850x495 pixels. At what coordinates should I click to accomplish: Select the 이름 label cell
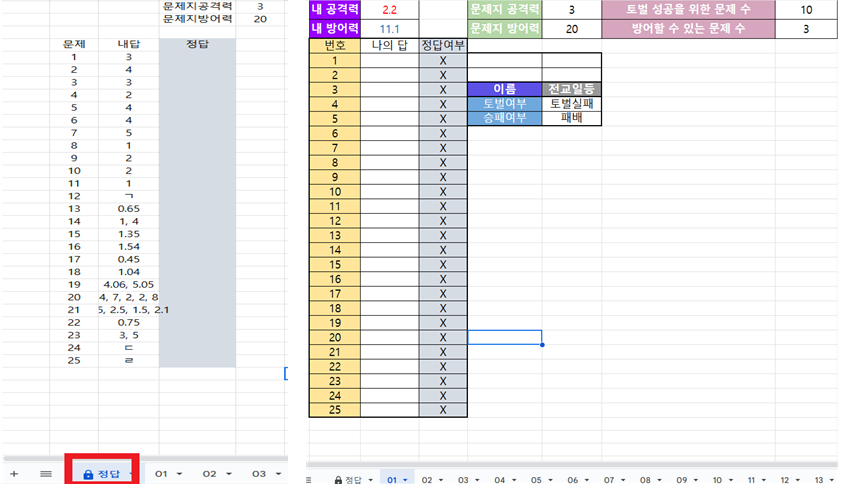click(505, 89)
